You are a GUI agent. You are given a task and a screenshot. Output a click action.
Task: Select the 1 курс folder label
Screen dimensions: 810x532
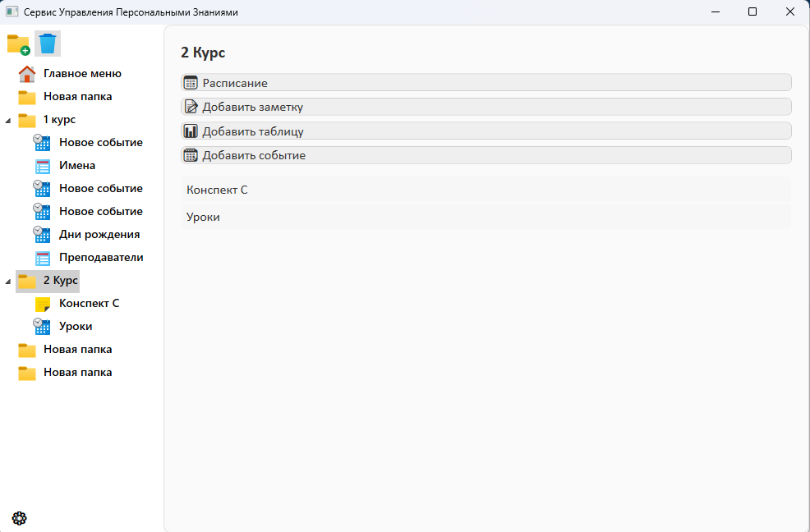pos(59,119)
